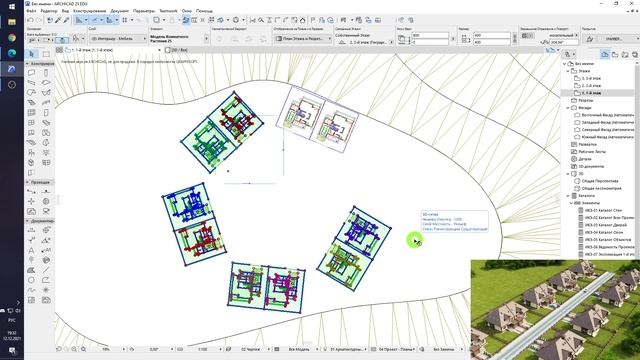Select the Line tool in Document section
This screenshot has width=640, height=360.
(x=46, y=270)
